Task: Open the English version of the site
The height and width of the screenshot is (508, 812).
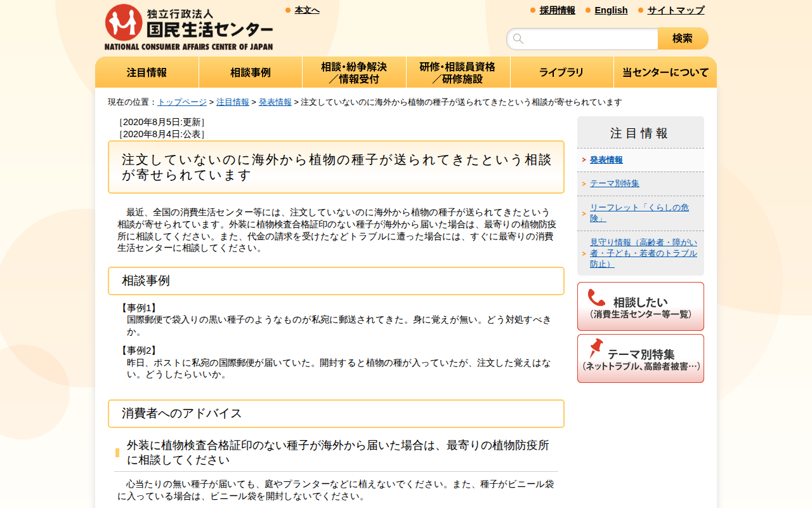Action: pyautogui.click(x=611, y=10)
